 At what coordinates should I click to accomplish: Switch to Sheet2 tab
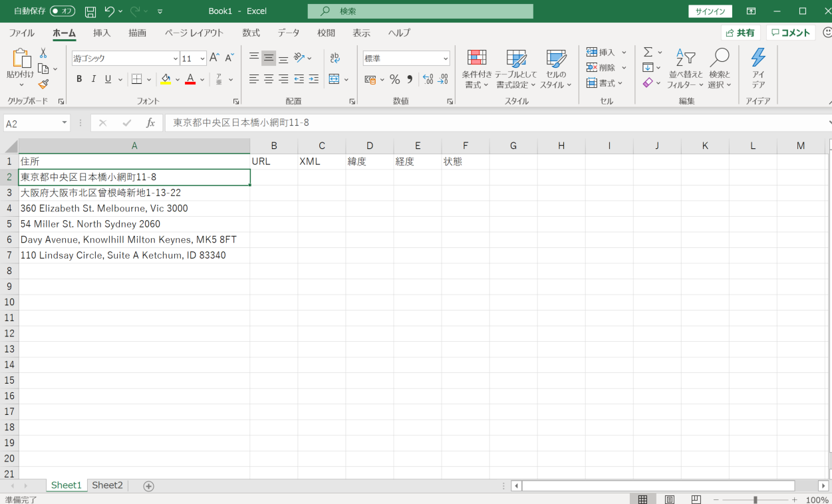[107, 485]
